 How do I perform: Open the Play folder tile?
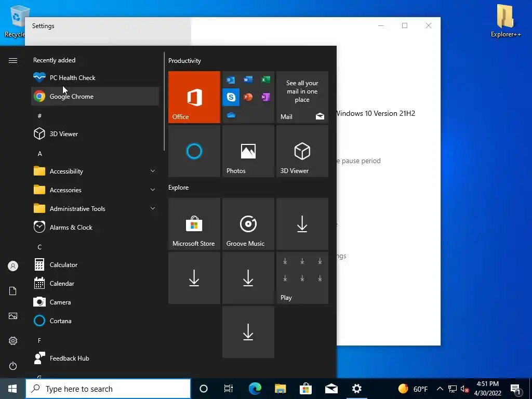point(302,278)
